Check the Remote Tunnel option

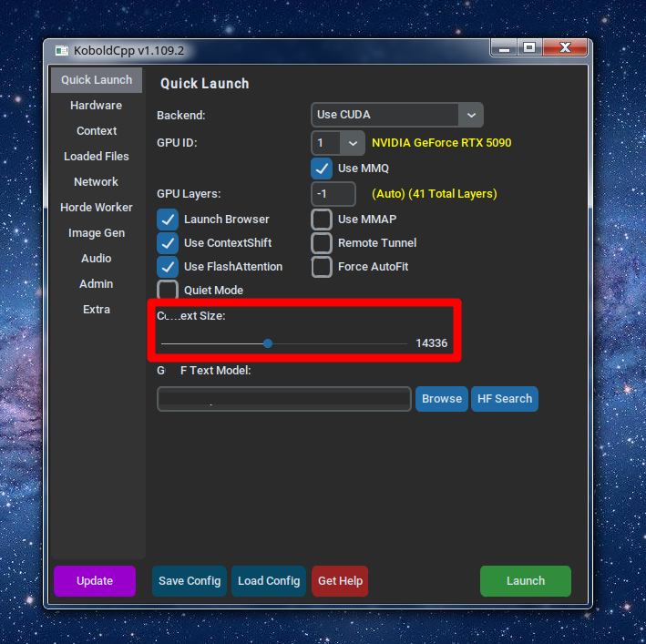322,243
